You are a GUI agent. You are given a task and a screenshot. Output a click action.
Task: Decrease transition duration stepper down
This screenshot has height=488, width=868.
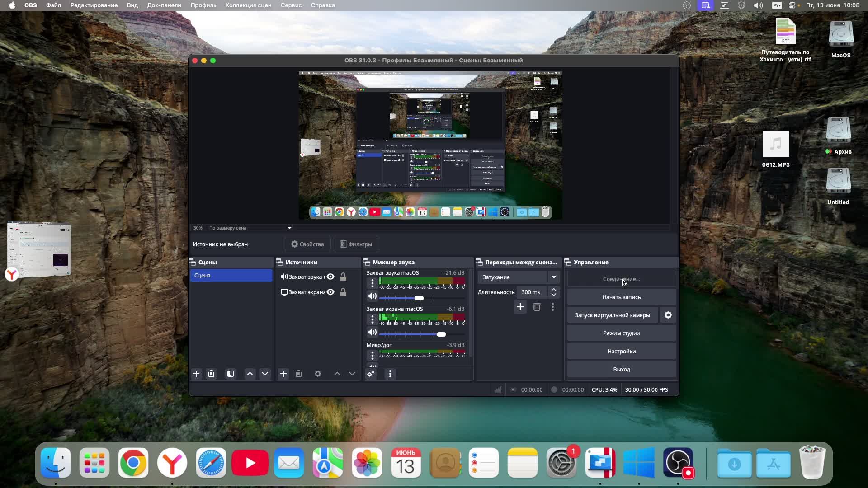click(554, 295)
